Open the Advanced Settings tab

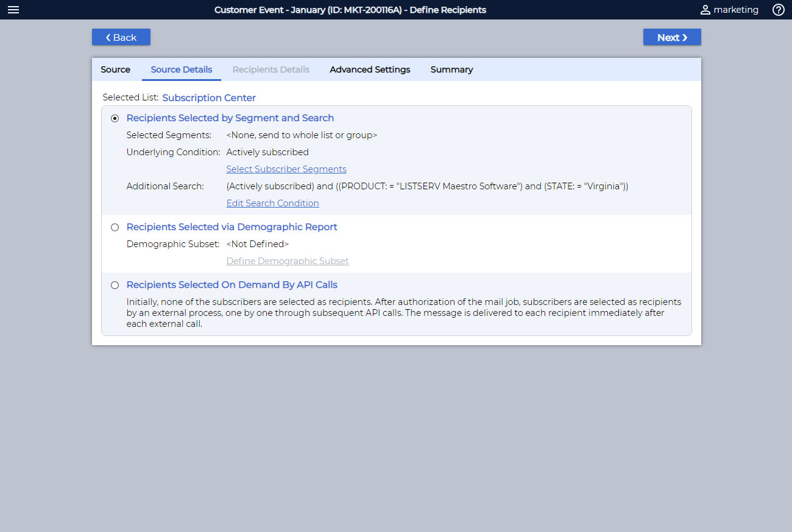pyautogui.click(x=370, y=69)
